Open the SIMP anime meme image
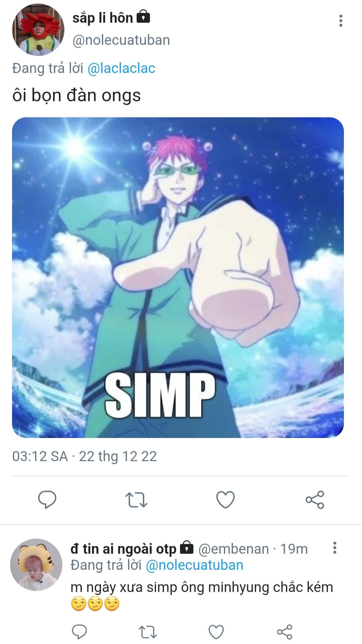This screenshot has height=644, width=362. (178, 277)
